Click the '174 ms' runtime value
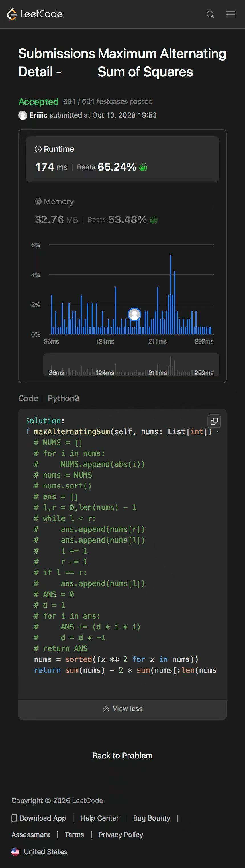This screenshot has width=245, height=868. click(x=52, y=167)
